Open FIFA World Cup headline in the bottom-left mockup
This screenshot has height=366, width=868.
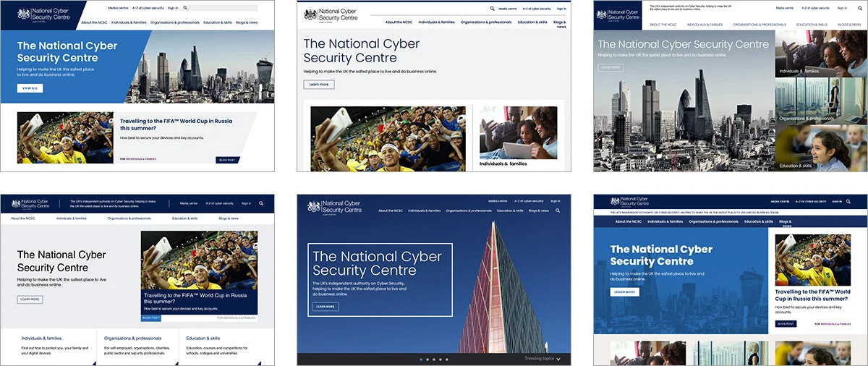point(195,299)
